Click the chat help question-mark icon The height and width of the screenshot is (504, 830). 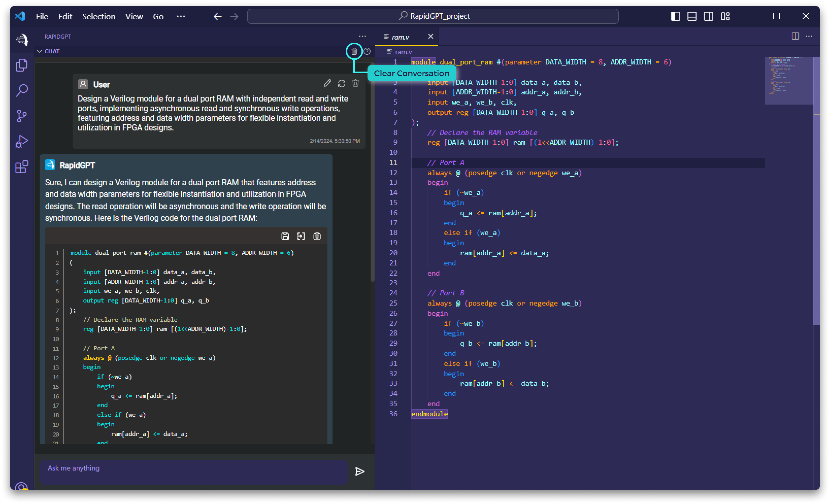click(x=367, y=51)
